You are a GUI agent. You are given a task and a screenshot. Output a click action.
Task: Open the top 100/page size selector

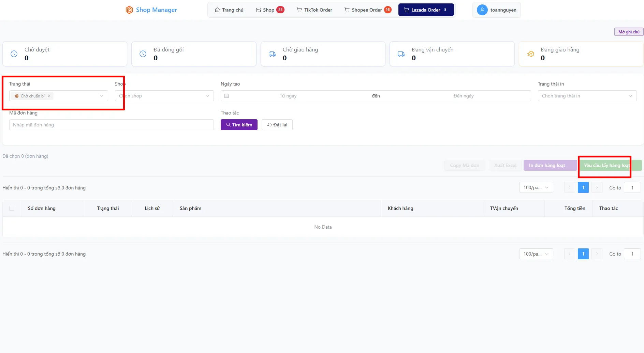[536, 188]
